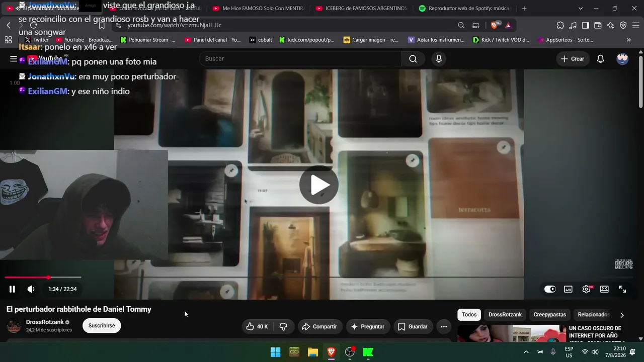Like the video with thumbs up

(x=257, y=327)
